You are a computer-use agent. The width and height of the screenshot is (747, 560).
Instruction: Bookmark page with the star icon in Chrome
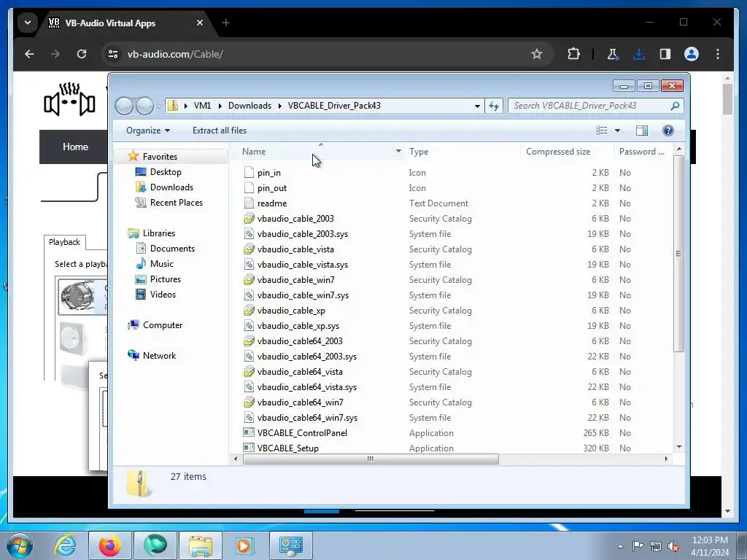click(537, 54)
